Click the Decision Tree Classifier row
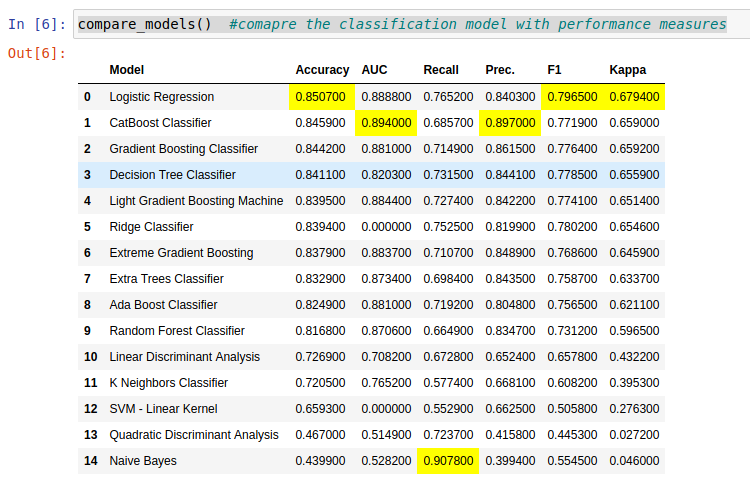The image size is (750, 486). [172, 175]
